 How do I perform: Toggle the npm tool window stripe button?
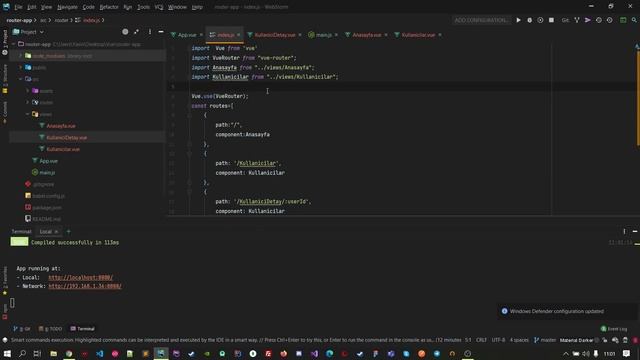[x=5, y=311]
